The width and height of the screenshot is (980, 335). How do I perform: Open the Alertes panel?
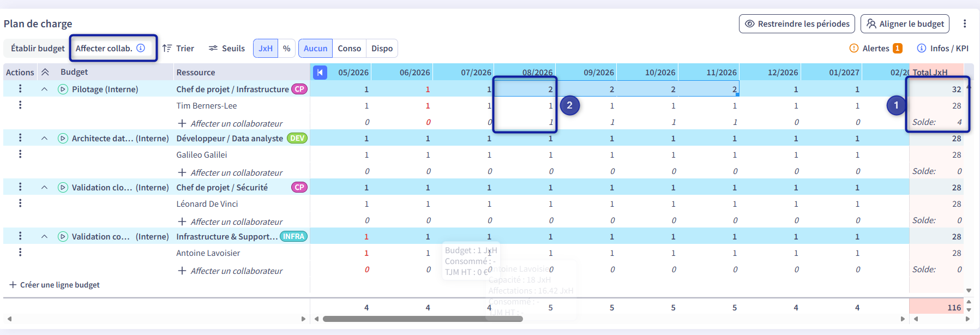876,48
